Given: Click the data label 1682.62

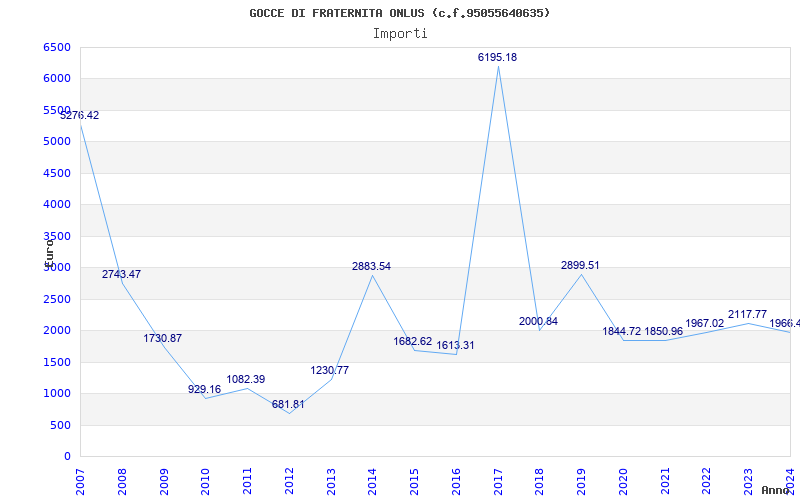Looking at the screenshot, I should 413,341.
